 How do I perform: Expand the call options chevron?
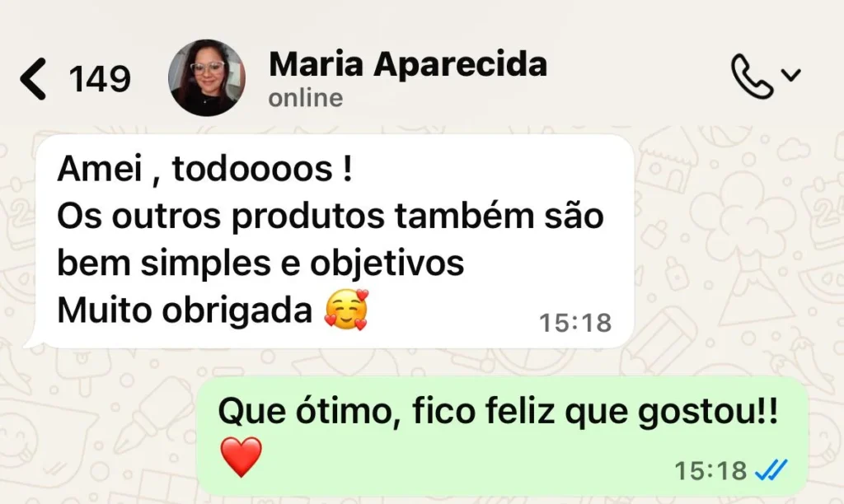point(790,75)
